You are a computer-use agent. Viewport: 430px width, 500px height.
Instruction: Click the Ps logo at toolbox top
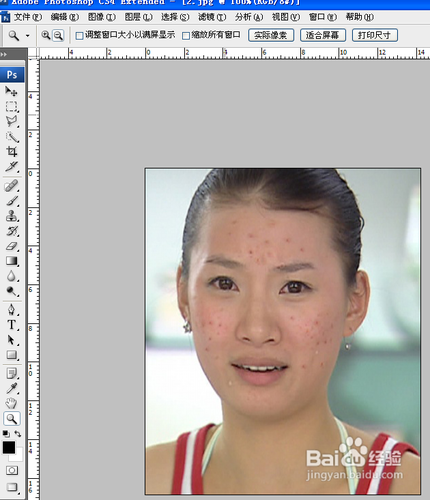click(x=12, y=75)
